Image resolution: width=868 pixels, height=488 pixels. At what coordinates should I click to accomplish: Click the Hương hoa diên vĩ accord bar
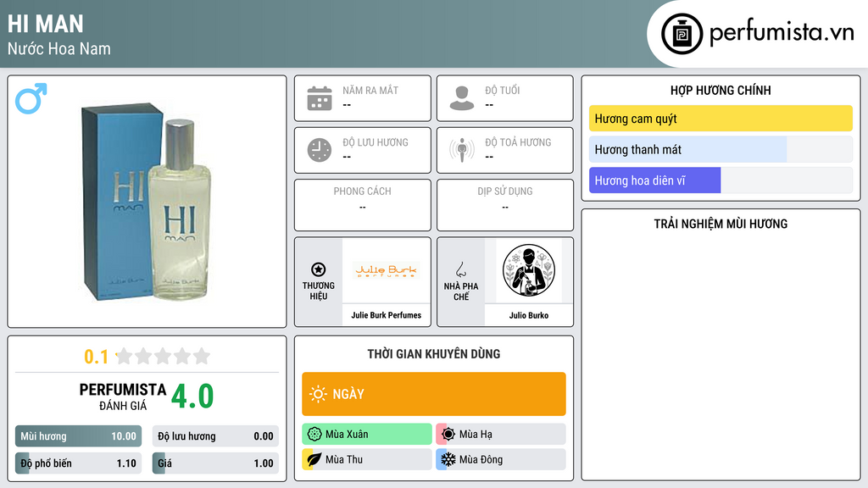click(x=721, y=180)
